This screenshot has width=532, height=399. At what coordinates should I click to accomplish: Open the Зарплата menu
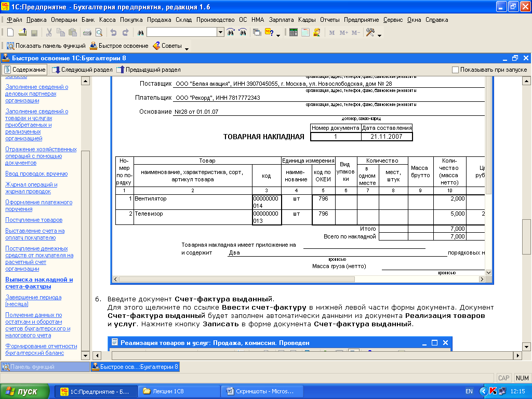(x=281, y=20)
